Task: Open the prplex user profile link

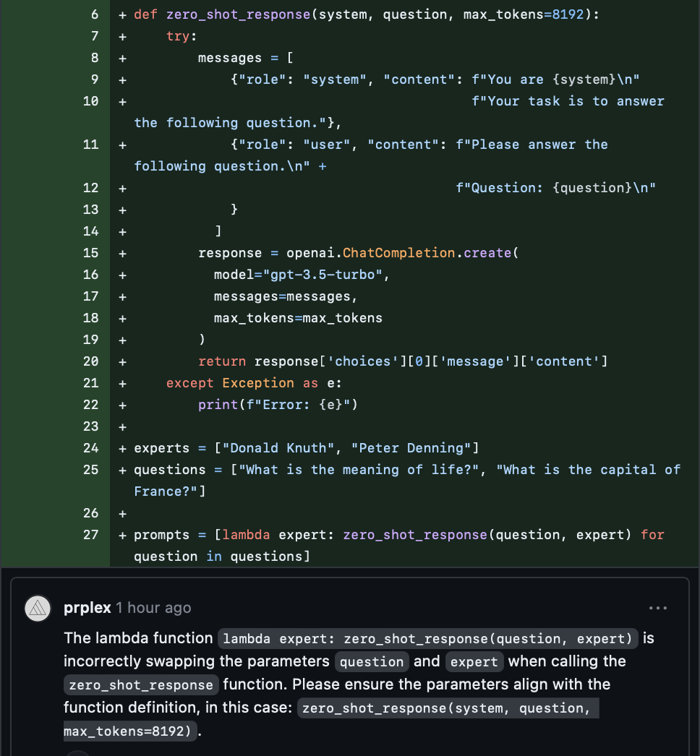Action: [87, 608]
